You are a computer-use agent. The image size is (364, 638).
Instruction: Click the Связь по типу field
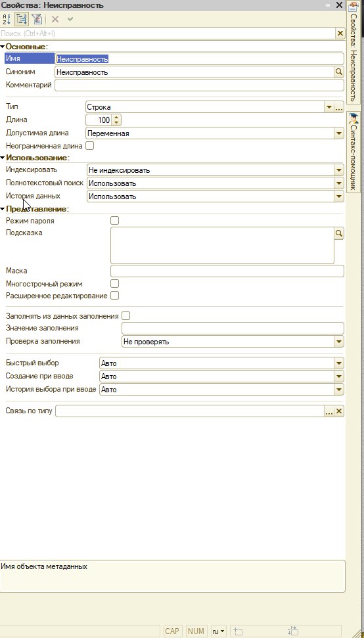point(189,411)
